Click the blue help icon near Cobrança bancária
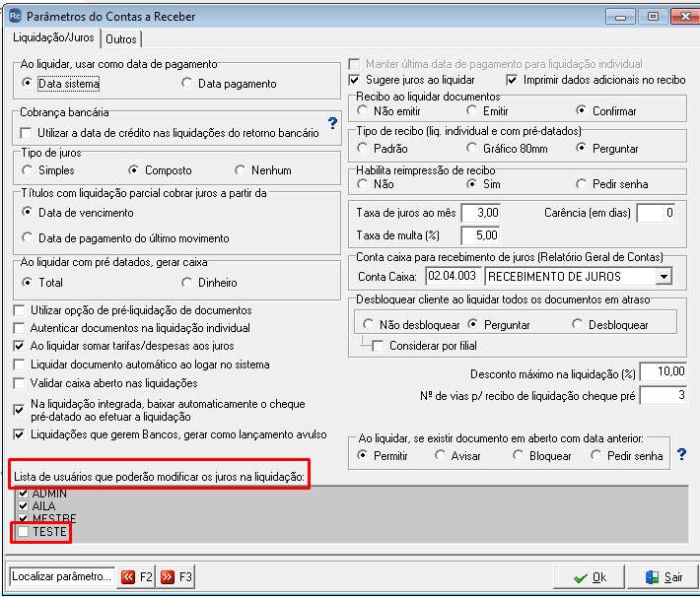 coord(332,123)
